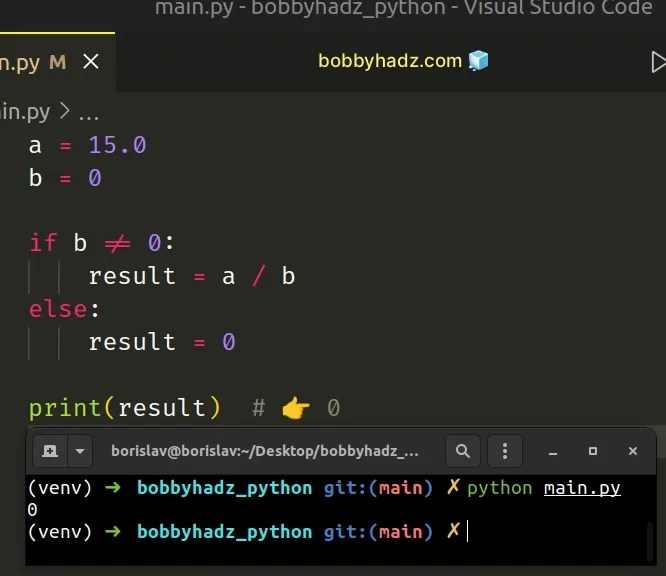Click the print(result) statement
This screenshot has height=576, width=666.
(125, 408)
